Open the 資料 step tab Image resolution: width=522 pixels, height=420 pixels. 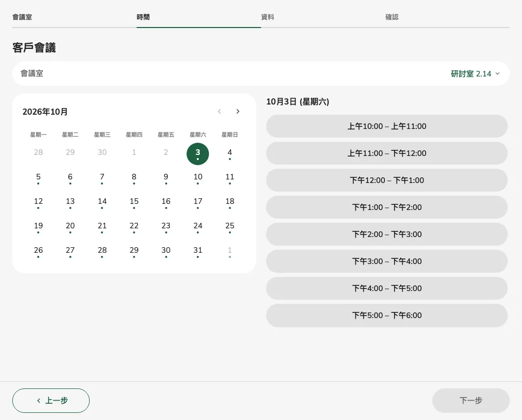[x=268, y=17]
